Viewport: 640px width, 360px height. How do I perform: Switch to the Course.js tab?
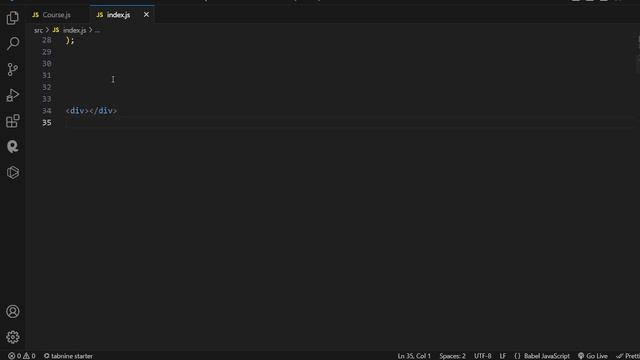(x=57, y=15)
